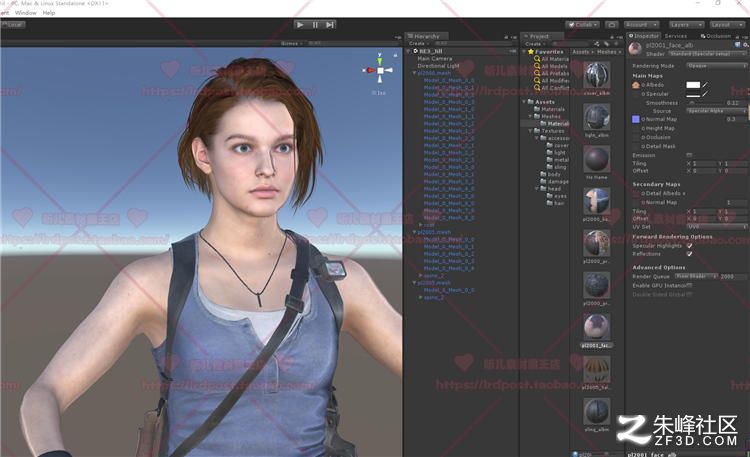Select All Prefabs saved search
The image size is (750, 457).
[x=551, y=73]
